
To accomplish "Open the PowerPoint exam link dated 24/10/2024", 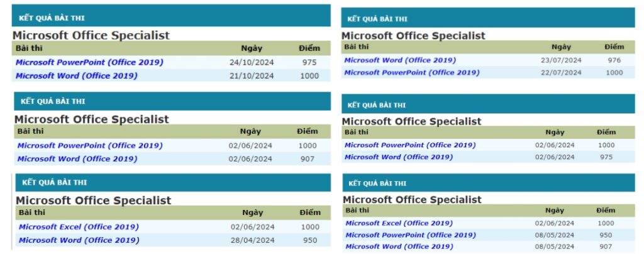I will pyautogui.click(x=89, y=62).
